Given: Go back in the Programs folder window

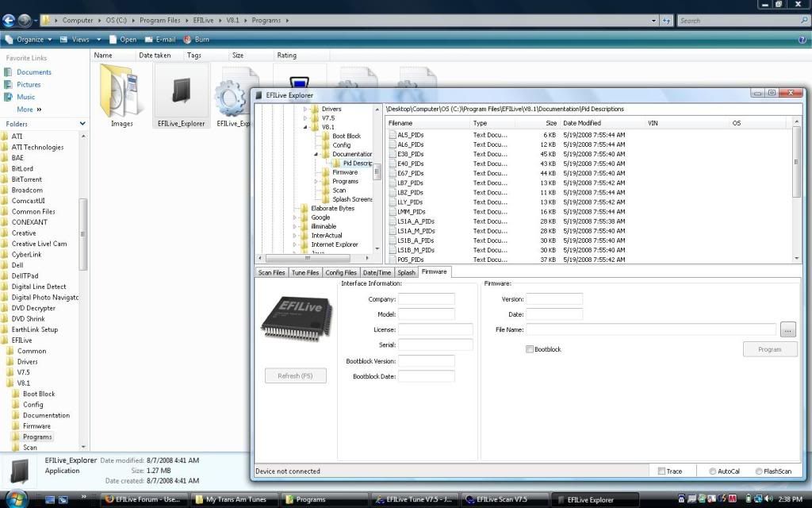Looking at the screenshot, I should pyautogui.click(x=8, y=20).
